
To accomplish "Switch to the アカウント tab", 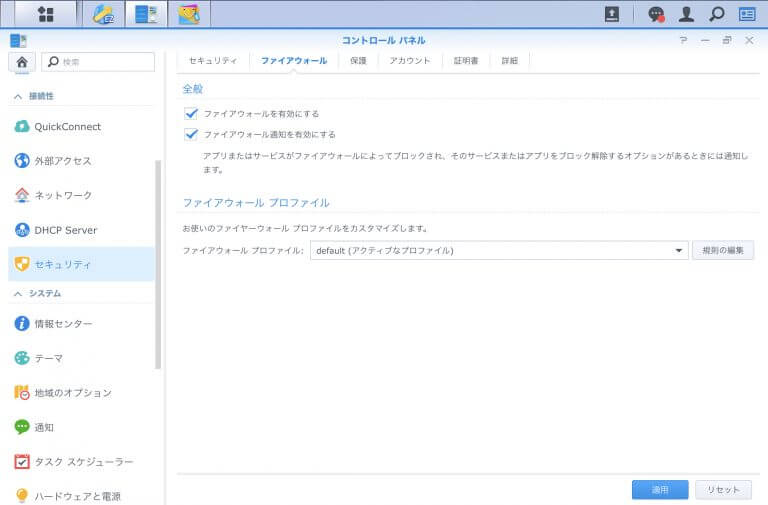I will (410, 61).
